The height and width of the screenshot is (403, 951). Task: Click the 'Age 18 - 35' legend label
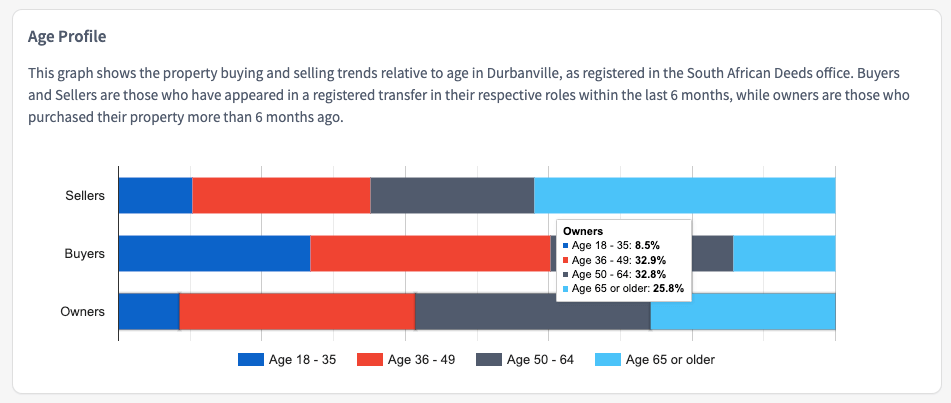(x=301, y=360)
